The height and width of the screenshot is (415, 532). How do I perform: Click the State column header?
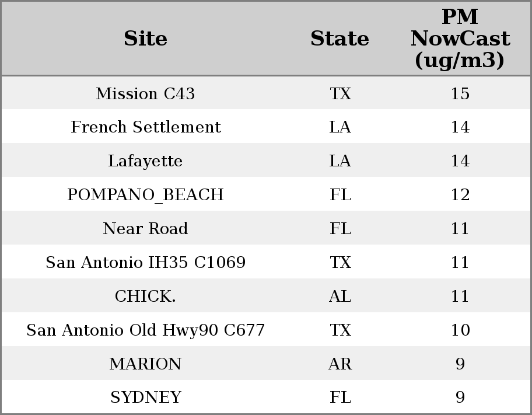click(x=339, y=39)
